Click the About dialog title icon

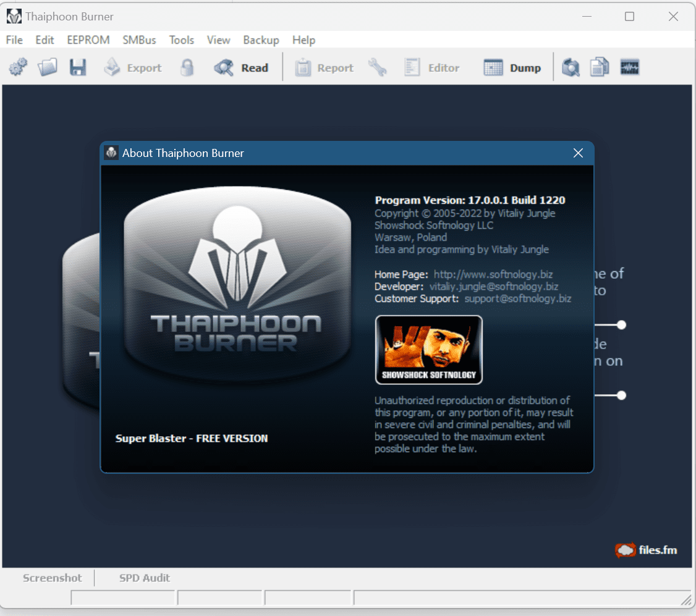tap(111, 153)
